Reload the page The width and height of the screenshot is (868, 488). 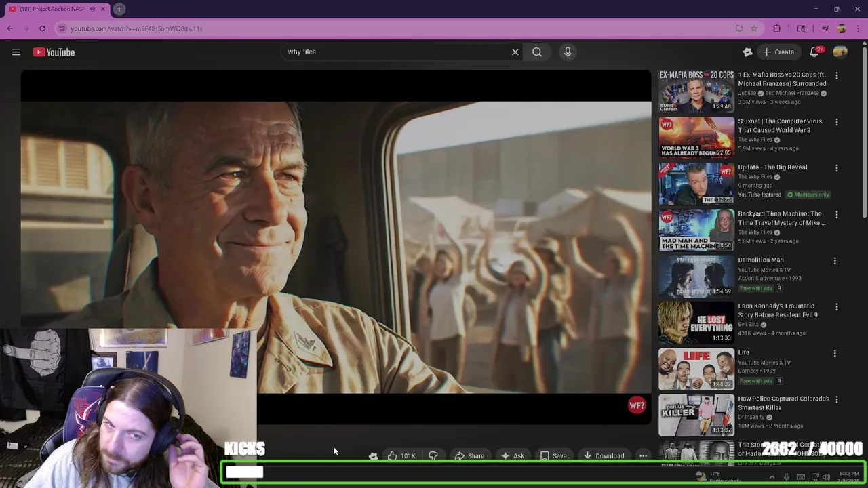(x=42, y=28)
